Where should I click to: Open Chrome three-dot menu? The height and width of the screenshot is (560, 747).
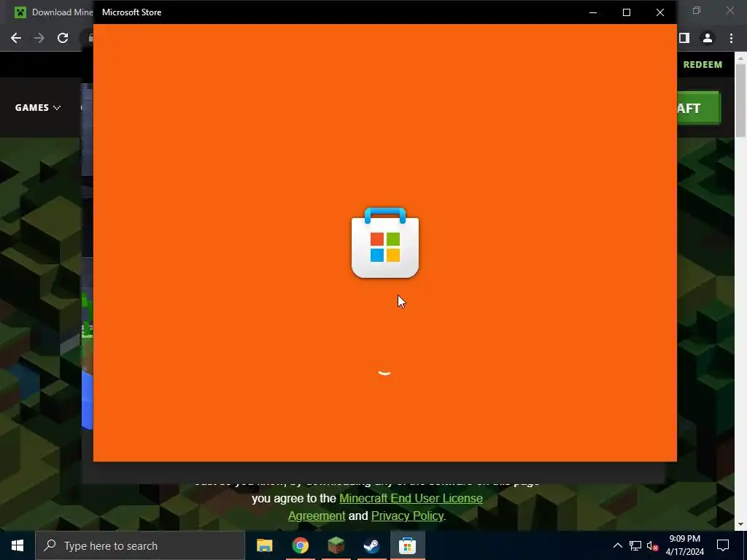(731, 38)
